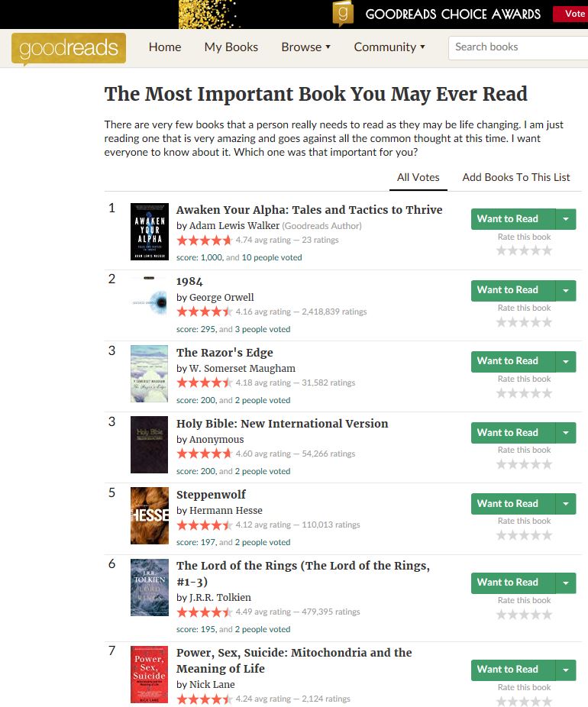Click the Goodreads Choice Awards badge icon
The width and height of the screenshot is (588, 707).
[343, 14]
